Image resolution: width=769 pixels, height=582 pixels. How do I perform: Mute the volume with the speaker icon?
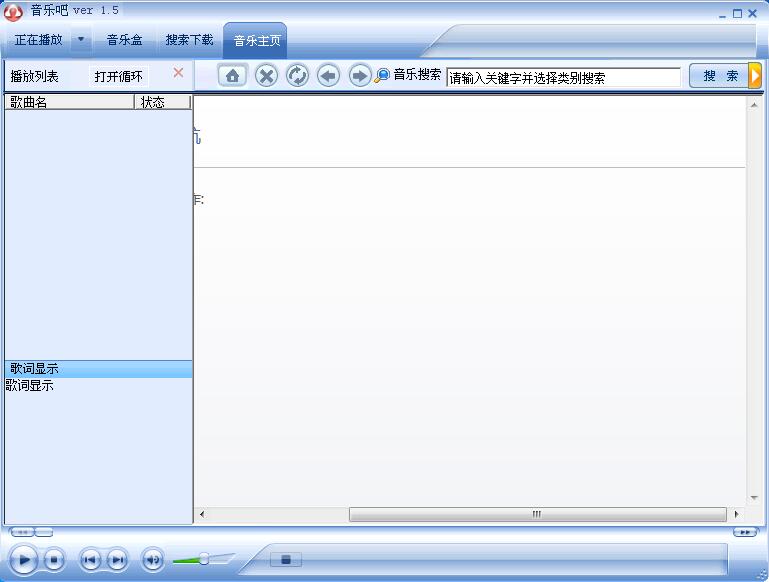[x=152, y=560]
